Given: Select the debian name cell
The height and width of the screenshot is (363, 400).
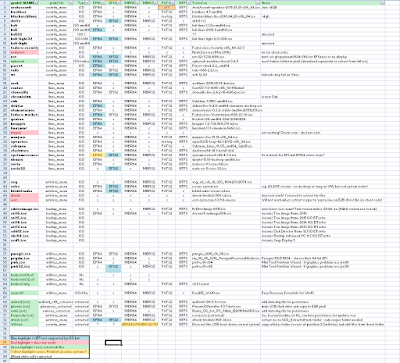Looking at the screenshot, I should (24, 106).
